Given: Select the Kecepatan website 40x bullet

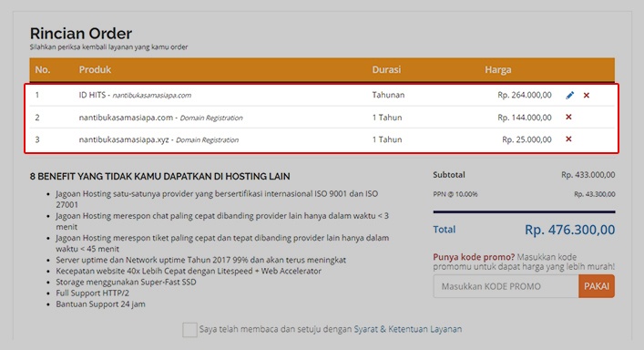Looking at the screenshot, I should click(x=189, y=271).
